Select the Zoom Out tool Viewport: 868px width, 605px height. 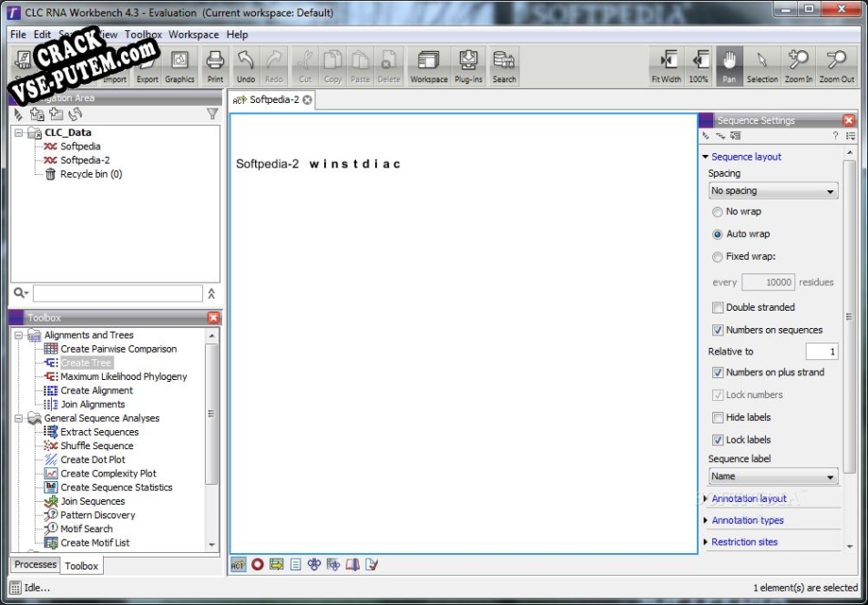tap(836, 66)
